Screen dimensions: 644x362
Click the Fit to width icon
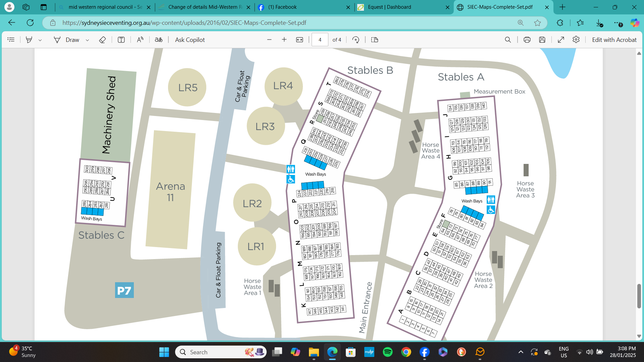click(x=300, y=40)
